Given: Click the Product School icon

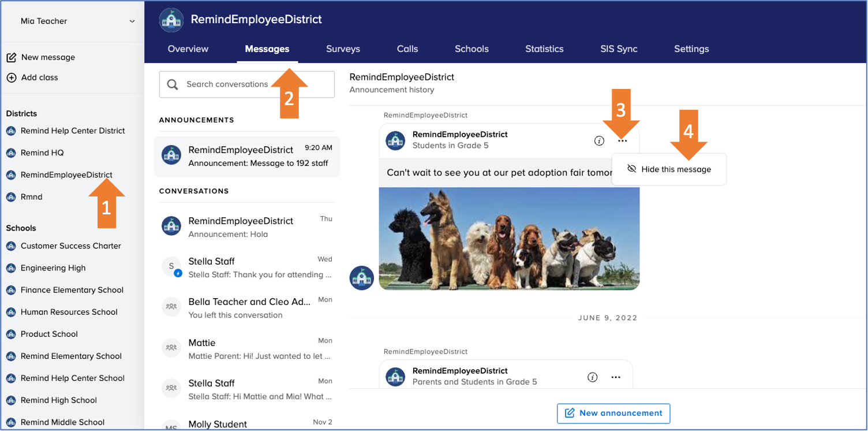Looking at the screenshot, I should point(10,335).
